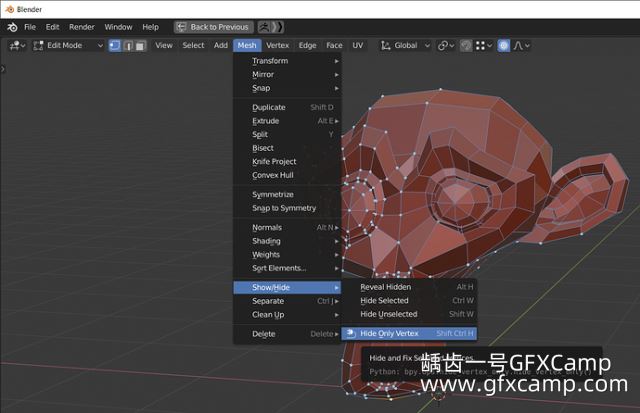640x413 pixels.
Task: Expand the Mirror submenu
Action: tap(287, 75)
